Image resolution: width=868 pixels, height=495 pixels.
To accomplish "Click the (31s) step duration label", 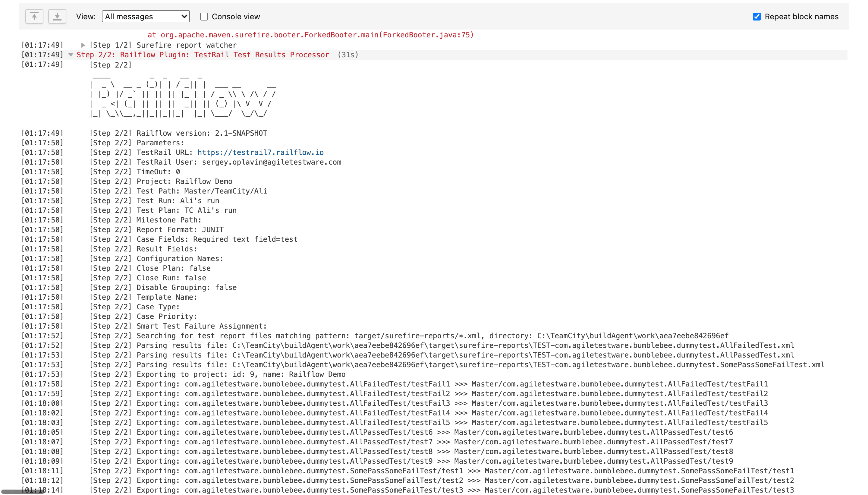I will point(348,55).
